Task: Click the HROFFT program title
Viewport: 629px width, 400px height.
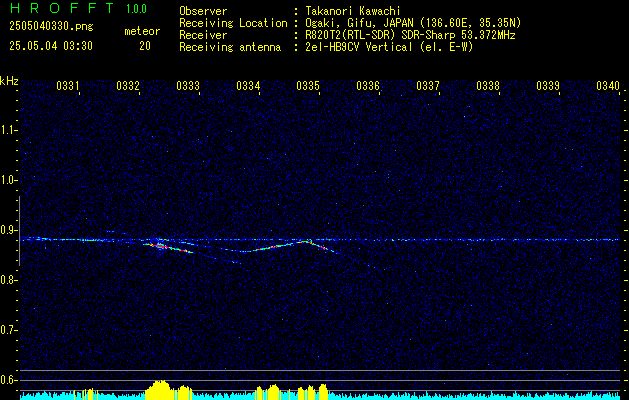Action: click(x=62, y=8)
